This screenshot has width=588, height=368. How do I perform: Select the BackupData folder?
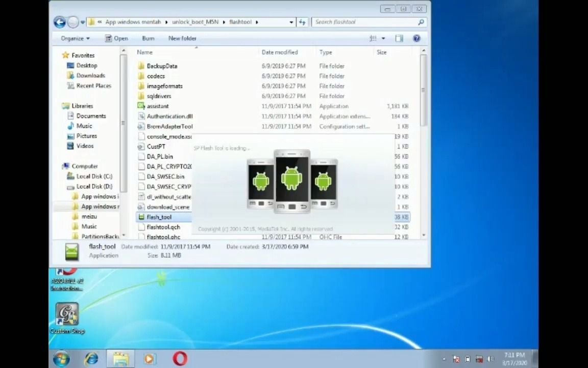(162, 66)
